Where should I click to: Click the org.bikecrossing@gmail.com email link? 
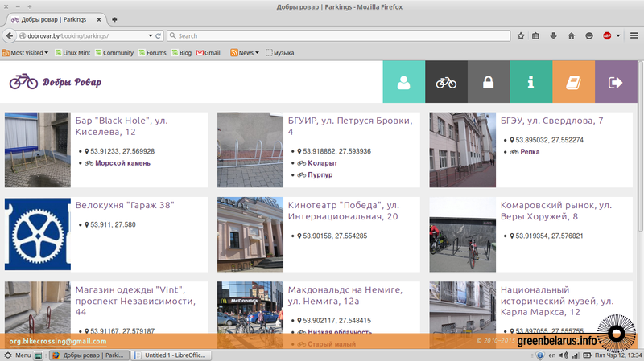point(58,341)
